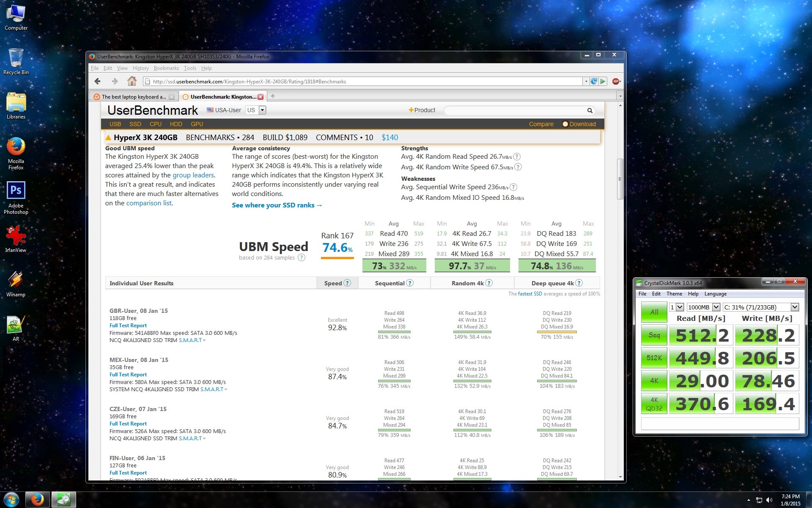
Task: Click the Firefox forward arrow button
Action: (x=115, y=81)
